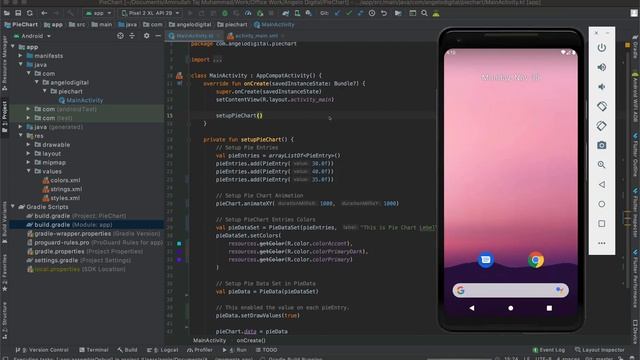
Task: Select colors.xml in the values folder
Action: coord(61,180)
